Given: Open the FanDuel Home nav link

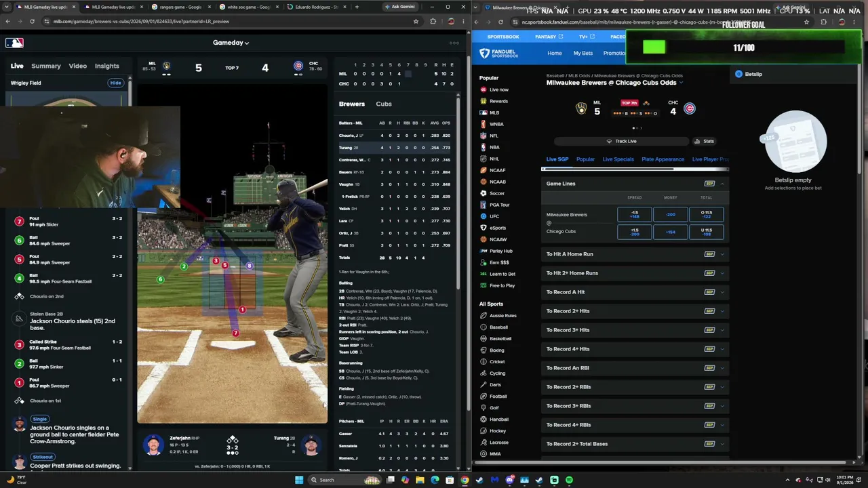Looking at the screenshot, I should click(555, 53).
